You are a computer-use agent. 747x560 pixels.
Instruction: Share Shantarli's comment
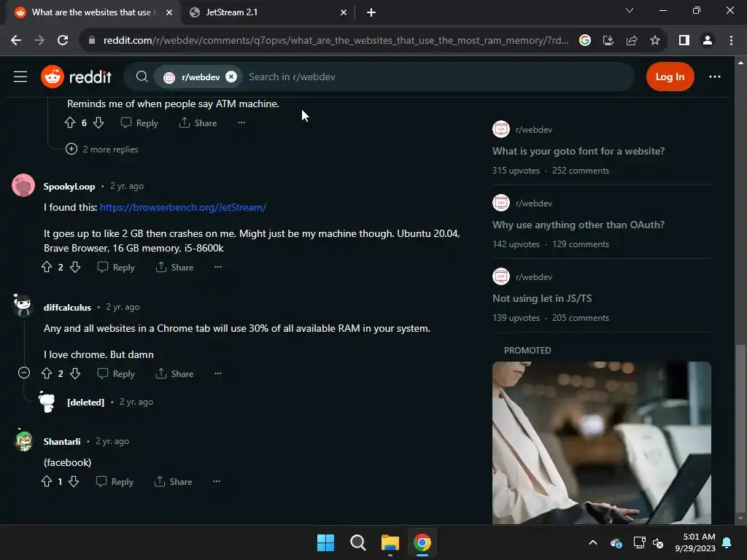173,481
